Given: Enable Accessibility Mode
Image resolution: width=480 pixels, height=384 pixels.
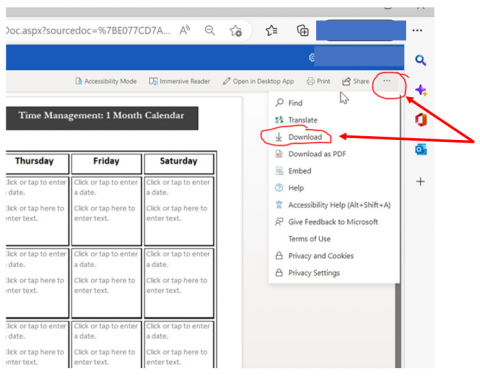Looking at the screenshot, I should coord(106,81).
